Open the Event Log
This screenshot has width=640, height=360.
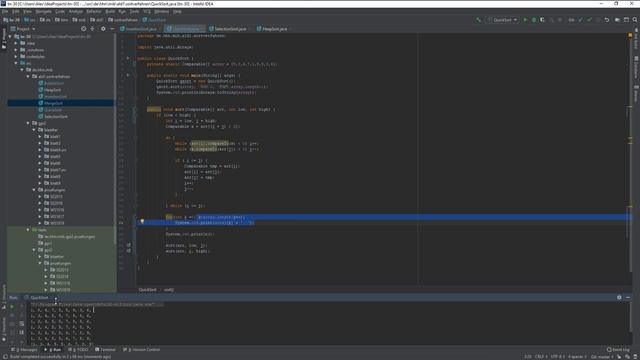coord(618,350)
